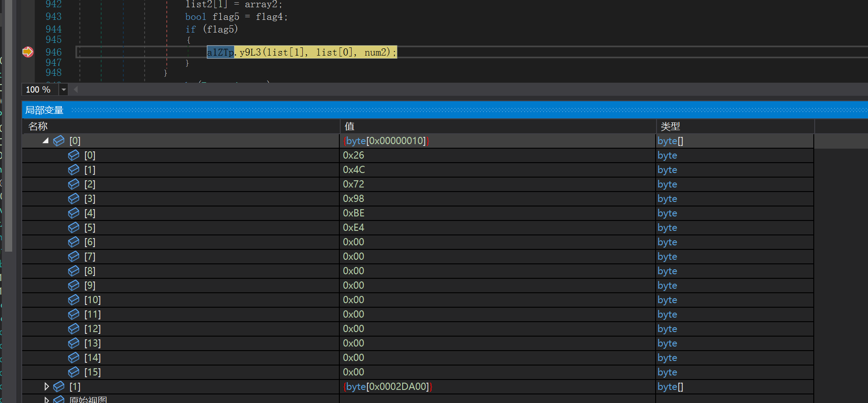This screenshot has height=403, width=868.
Task: Click the field icon of element [10]
Action: (74, 300)
